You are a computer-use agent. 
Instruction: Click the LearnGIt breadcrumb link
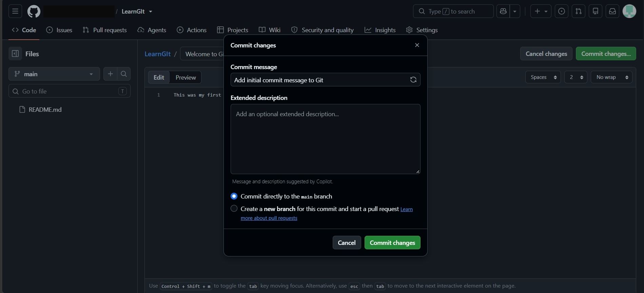[x=158, y=54]
